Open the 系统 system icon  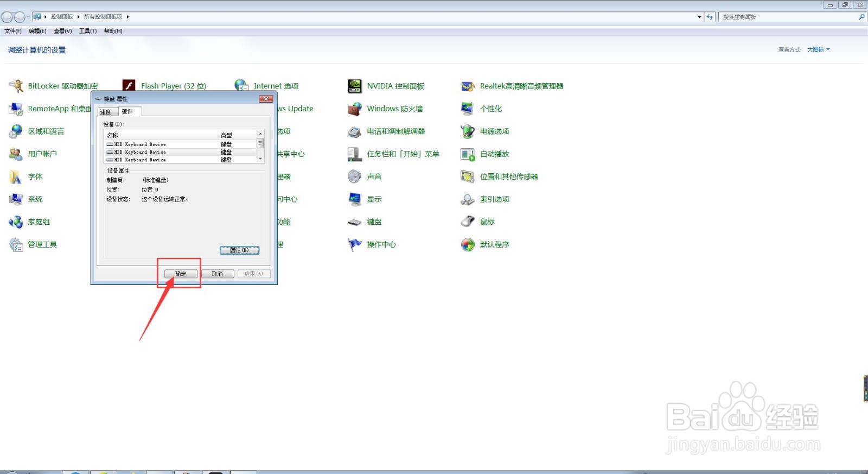point(16,199)
